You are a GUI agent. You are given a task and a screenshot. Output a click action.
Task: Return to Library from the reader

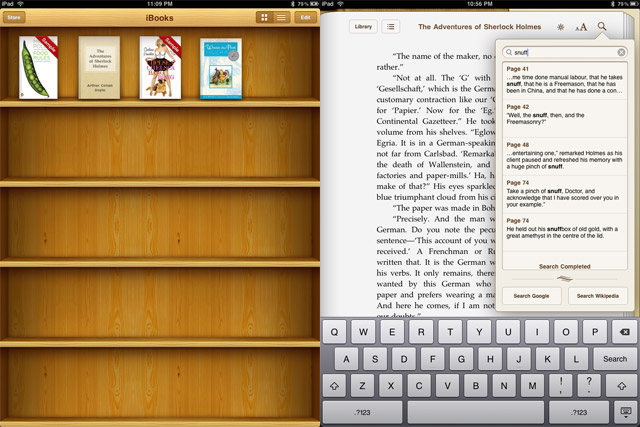(363, 27)
